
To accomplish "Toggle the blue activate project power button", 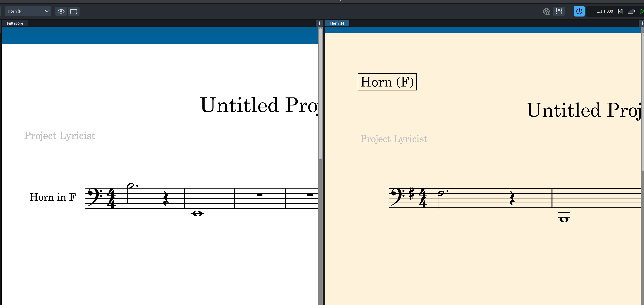I will pos(579,11).
